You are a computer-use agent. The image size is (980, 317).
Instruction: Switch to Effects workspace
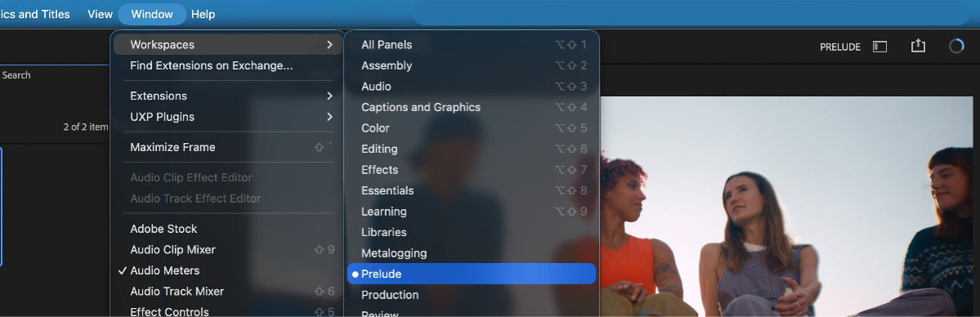pyautogui.click(x=472, y=169)
